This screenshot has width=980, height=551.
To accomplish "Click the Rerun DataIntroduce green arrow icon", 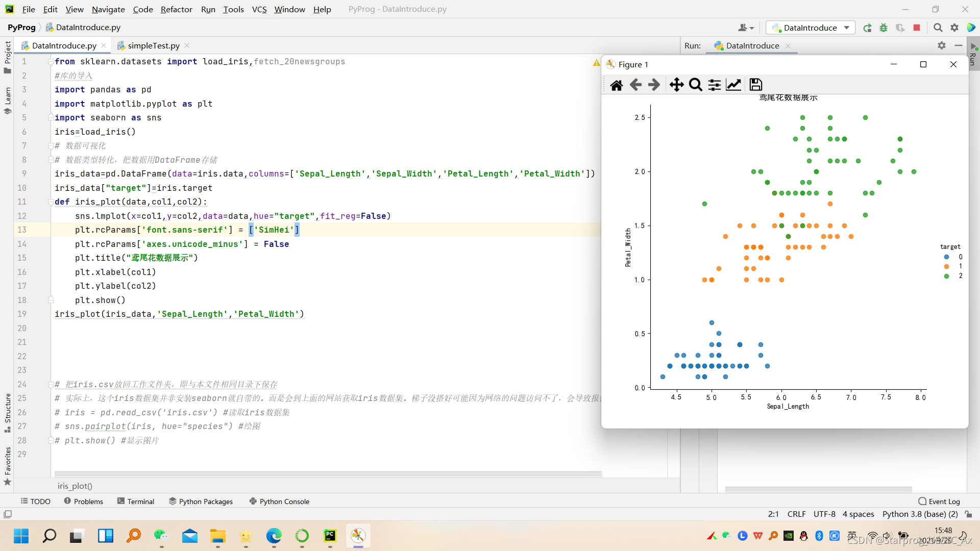I will point(867,28).
